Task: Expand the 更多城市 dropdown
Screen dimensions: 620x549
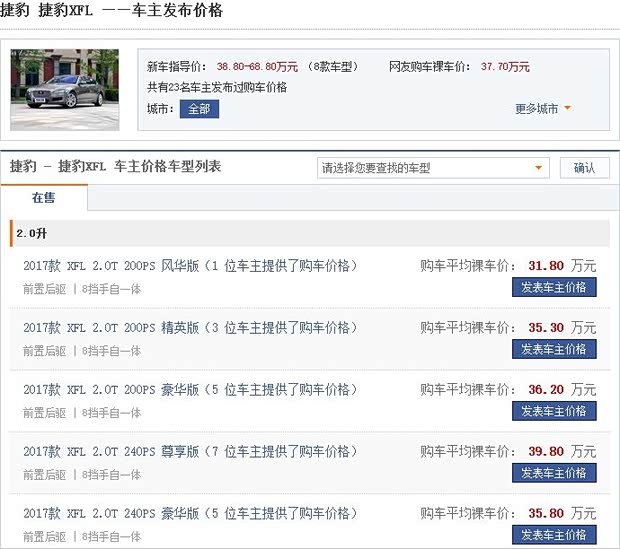Action: (543, 108)
